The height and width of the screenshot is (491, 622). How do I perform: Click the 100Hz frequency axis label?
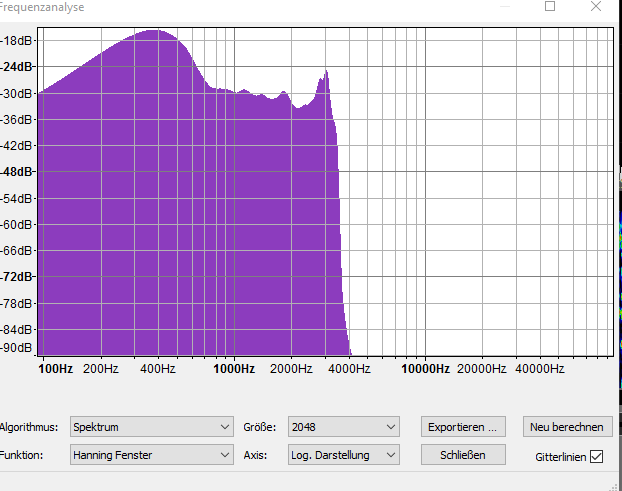(x=56, y=369)
